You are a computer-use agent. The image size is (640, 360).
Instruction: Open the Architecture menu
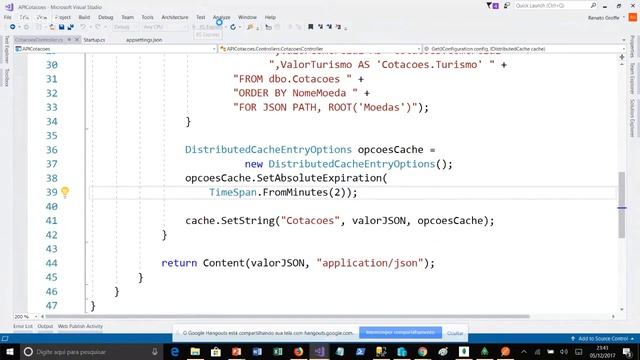pos(175,17)
